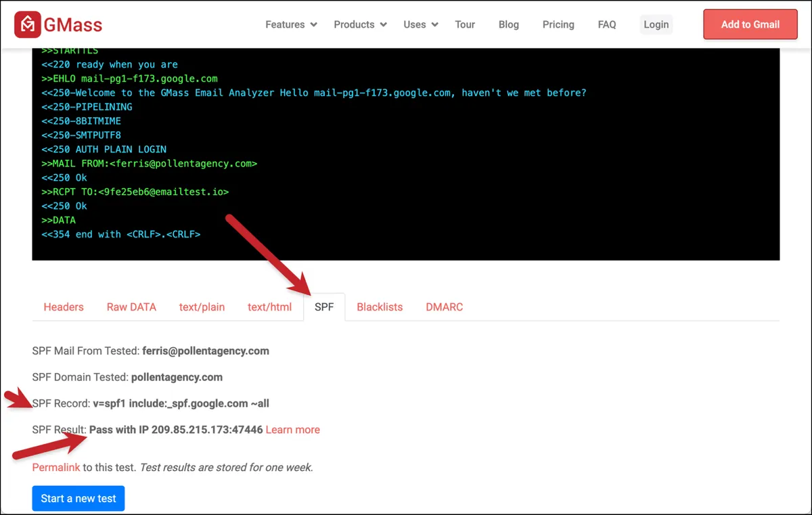Click the GMass wordmark in the header
Image resolution: width=812 pixels, height=515 pixels.
[x=73, y=25]
